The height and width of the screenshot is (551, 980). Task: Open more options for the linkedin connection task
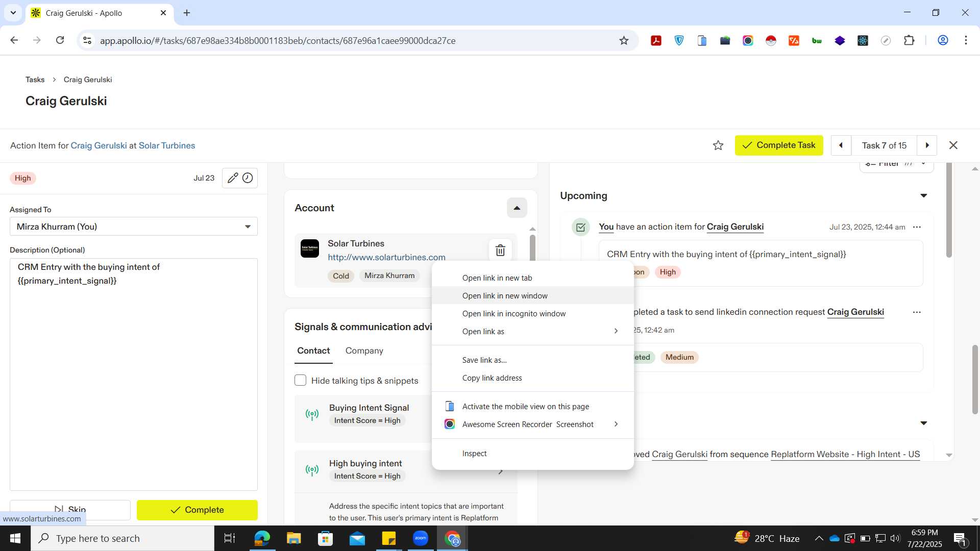point(917,312)
